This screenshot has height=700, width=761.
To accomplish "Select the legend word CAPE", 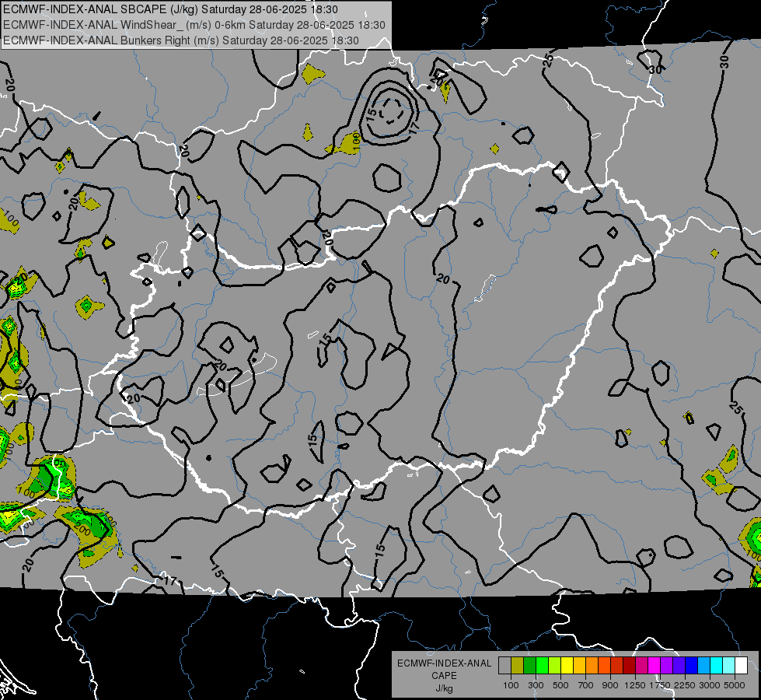I will point(444,676).
